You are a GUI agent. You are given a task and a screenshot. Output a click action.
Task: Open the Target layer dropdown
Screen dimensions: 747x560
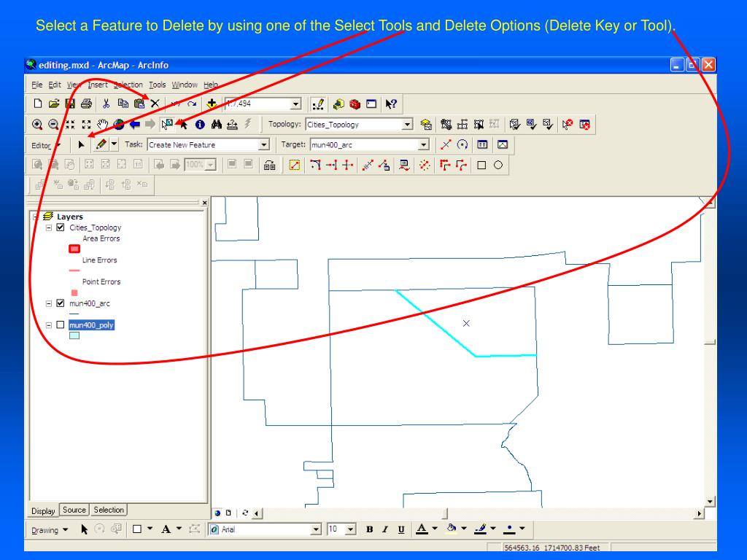pyautogui.click(x=424, y=145)
